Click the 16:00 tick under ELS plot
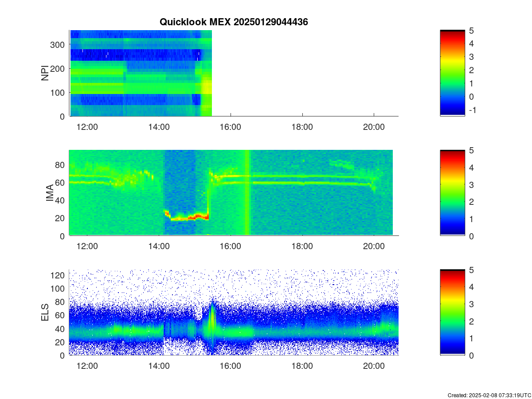Image resolution: width=532 pixels, height=399 pixels. click(231, 366)
